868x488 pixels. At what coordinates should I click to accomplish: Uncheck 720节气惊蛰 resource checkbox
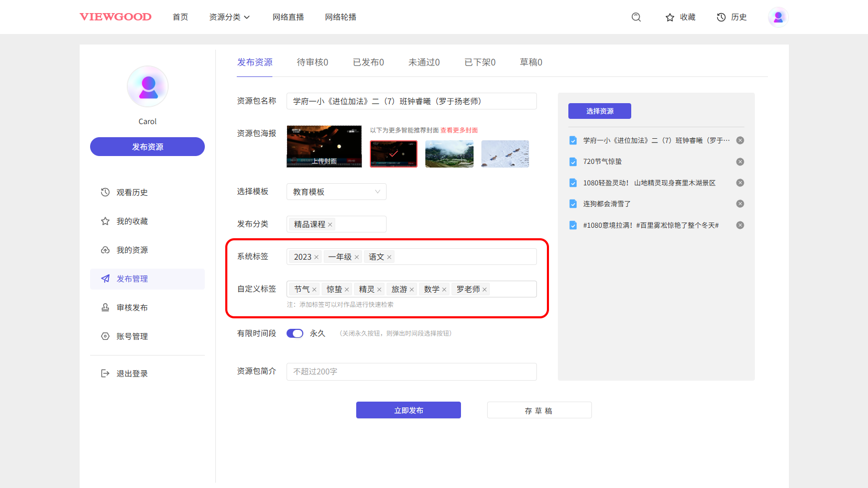tap(573, 162)
